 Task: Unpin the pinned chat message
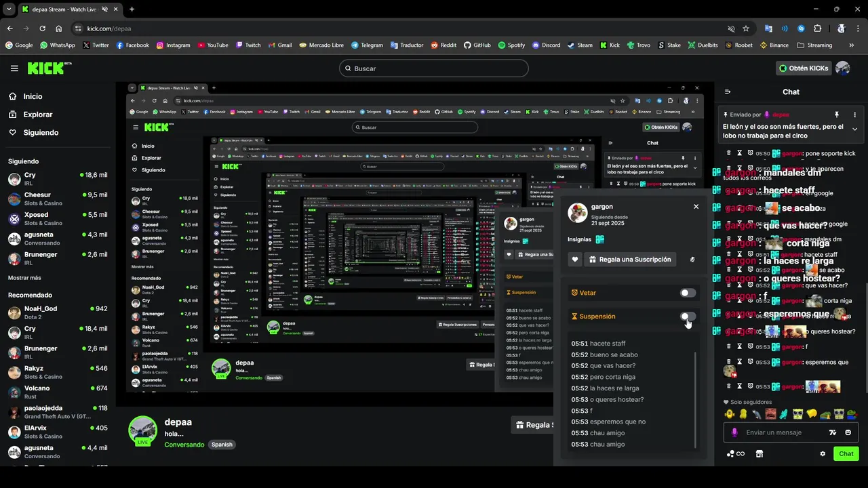click(837, 115)
